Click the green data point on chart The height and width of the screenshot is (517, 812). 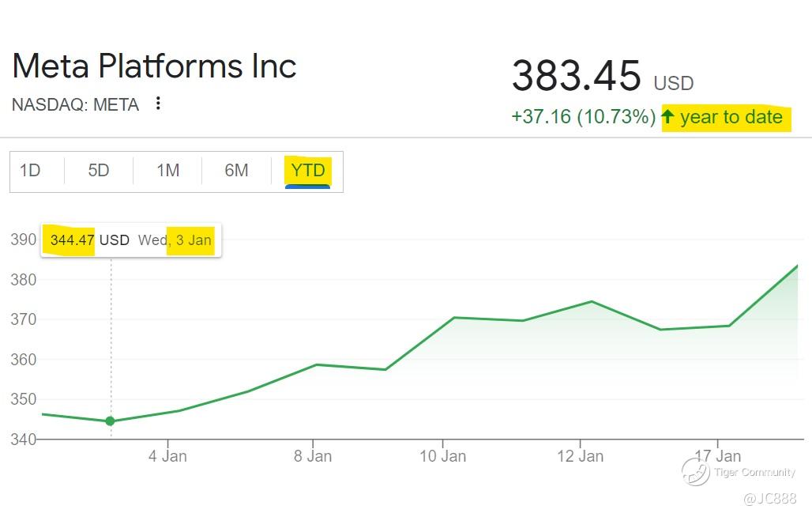click(110, 421)
